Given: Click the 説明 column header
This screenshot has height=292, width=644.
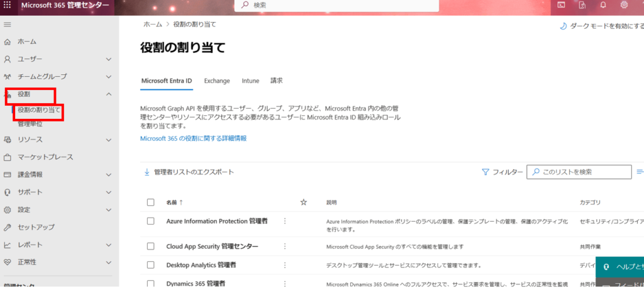Looking at the screenshot, I should coord(331,203).
